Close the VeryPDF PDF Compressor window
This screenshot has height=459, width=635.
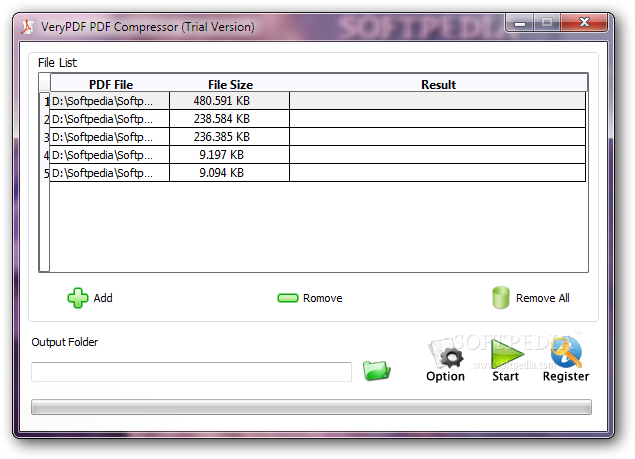[x=584, y=22]
